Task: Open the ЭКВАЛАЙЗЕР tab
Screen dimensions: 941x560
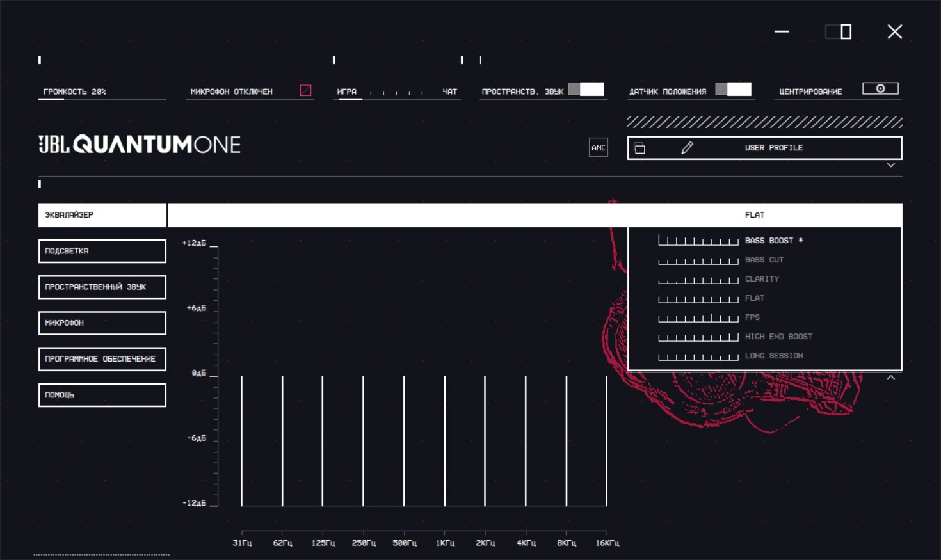Action: pos(102,215)
